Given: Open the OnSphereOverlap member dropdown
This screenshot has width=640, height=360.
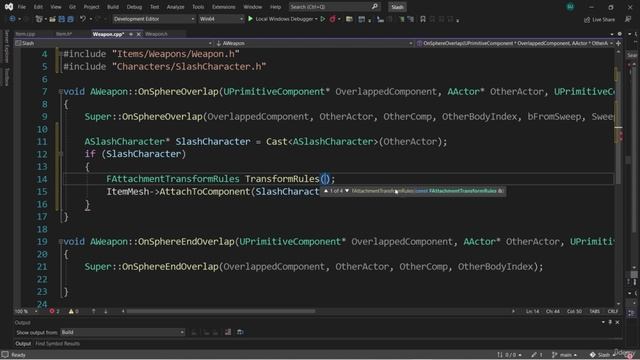Looking at the screenshot, I should (515, 43).
